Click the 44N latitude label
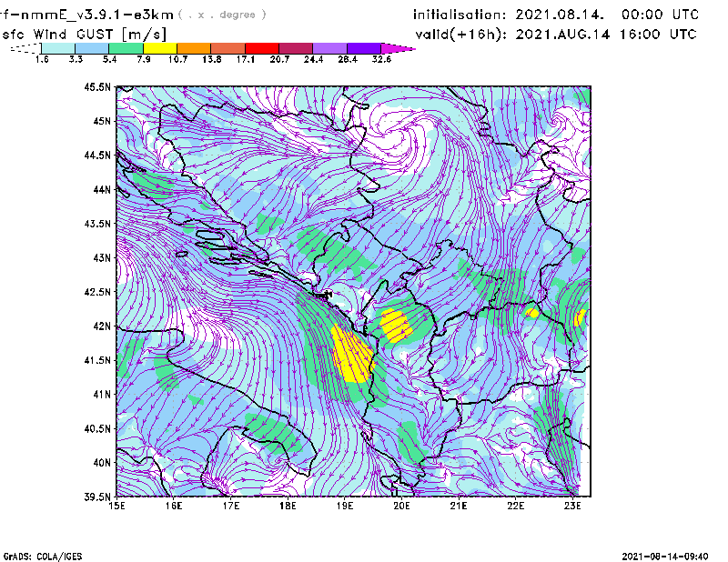 [x=102, y=189]
